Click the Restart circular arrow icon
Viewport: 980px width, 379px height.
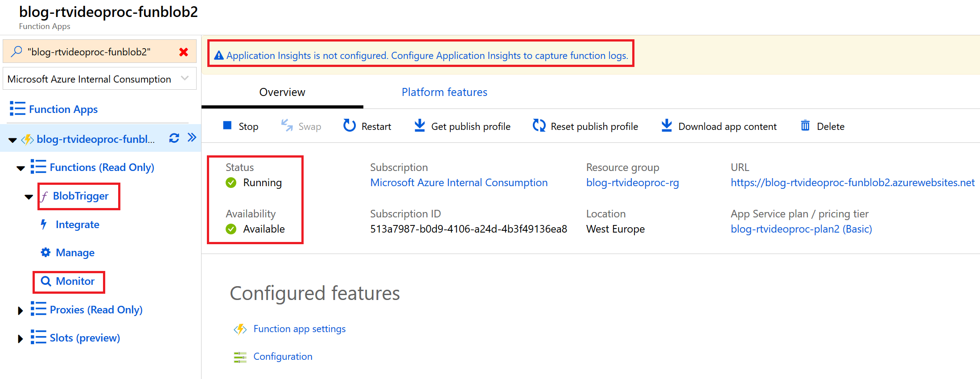(x=349, y=126)
